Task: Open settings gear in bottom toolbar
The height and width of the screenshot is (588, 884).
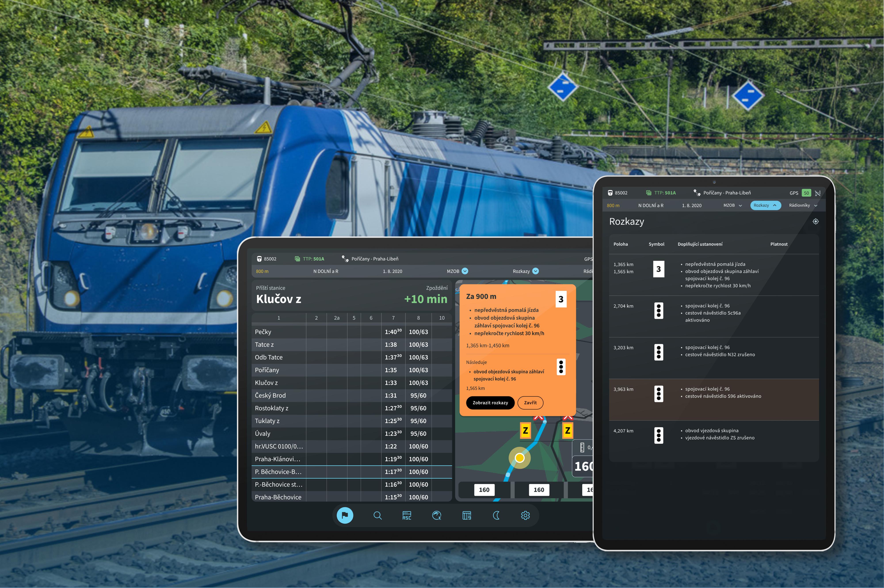Action: pos(525,515)
